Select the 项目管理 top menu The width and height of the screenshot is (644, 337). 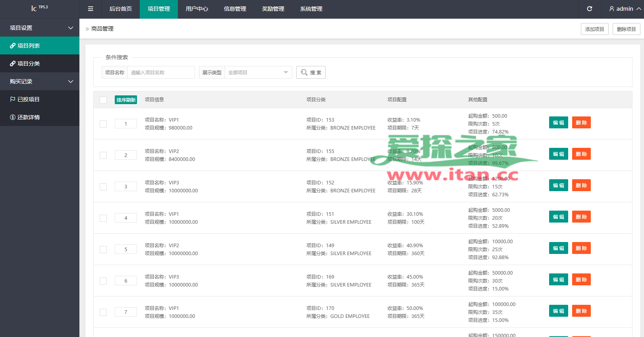tap(159, 9)
